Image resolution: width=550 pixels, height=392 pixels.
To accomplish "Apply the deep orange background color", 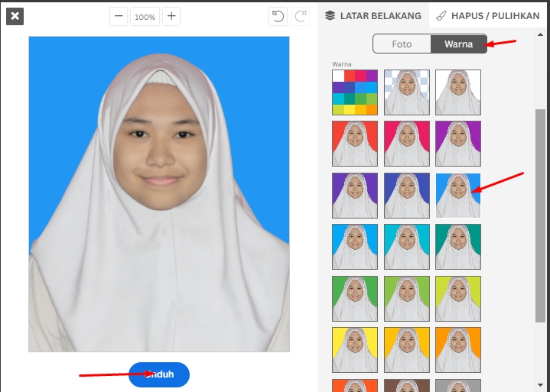I will [x=355, y=385].
